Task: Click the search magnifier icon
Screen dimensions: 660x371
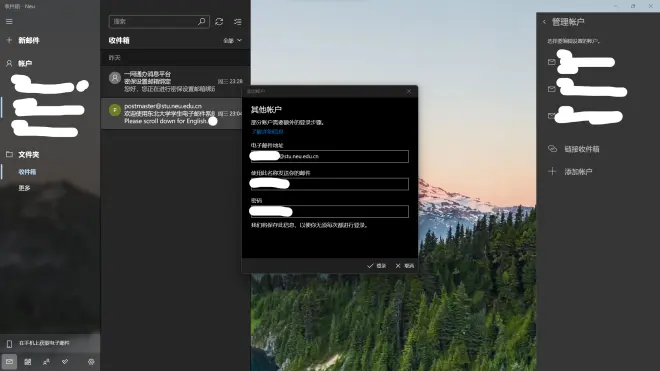Action: coord(202,21)
